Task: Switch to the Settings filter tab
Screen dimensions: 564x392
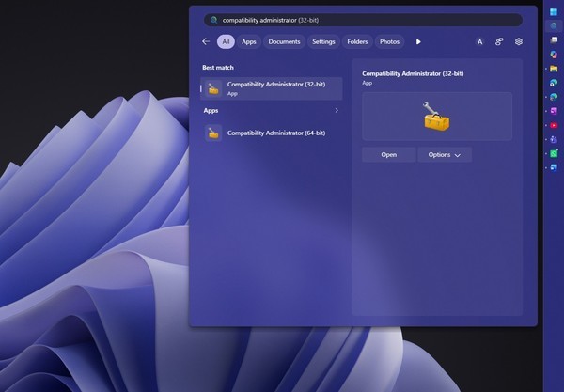Action: [x=323, y=41]
